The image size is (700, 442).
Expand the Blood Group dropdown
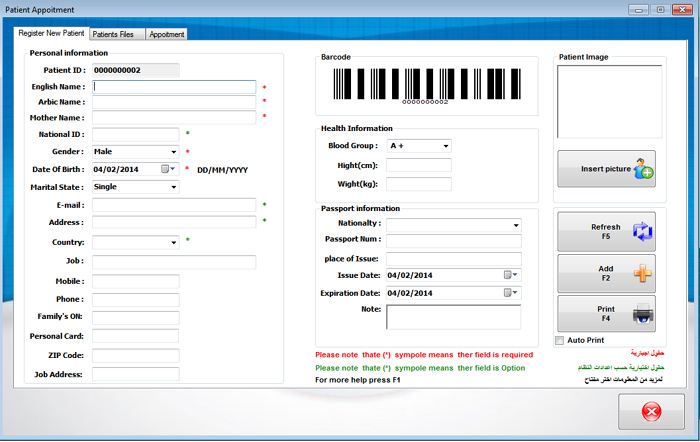coord(446,146)
